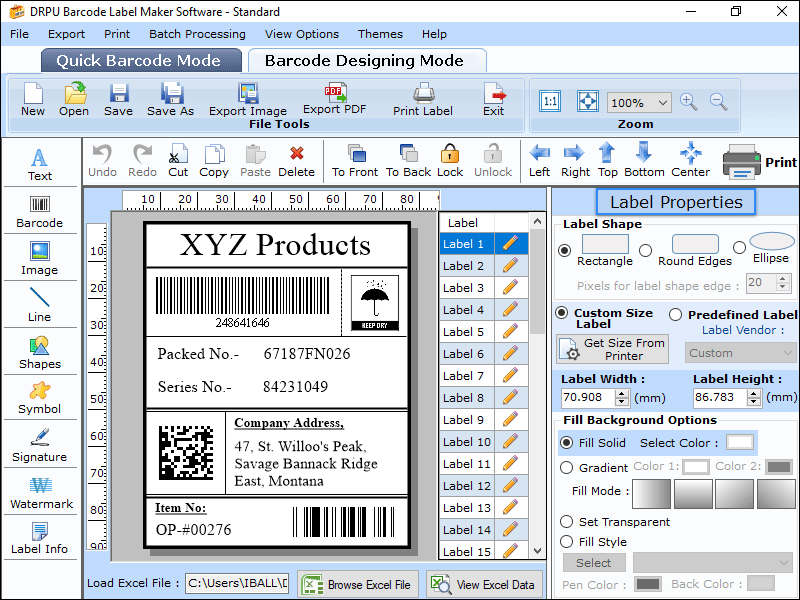This screenshot has width=800, height=600.
Task: Open a file with the Open icon
Action: [74, 94]
